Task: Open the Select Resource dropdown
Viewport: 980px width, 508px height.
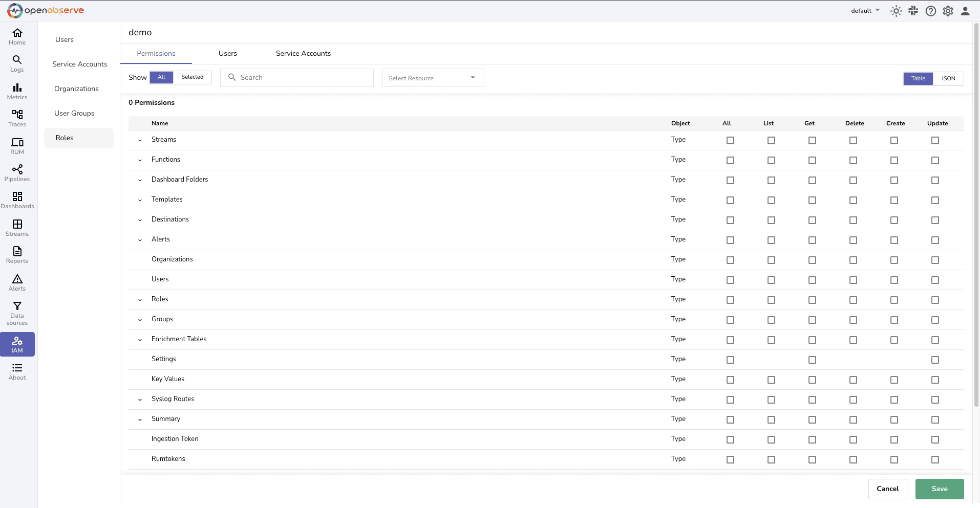Action: click(x=432, y=77)
